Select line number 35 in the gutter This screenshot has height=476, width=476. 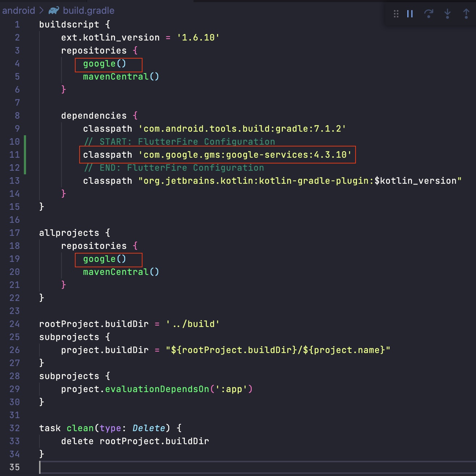pos(14,467)
